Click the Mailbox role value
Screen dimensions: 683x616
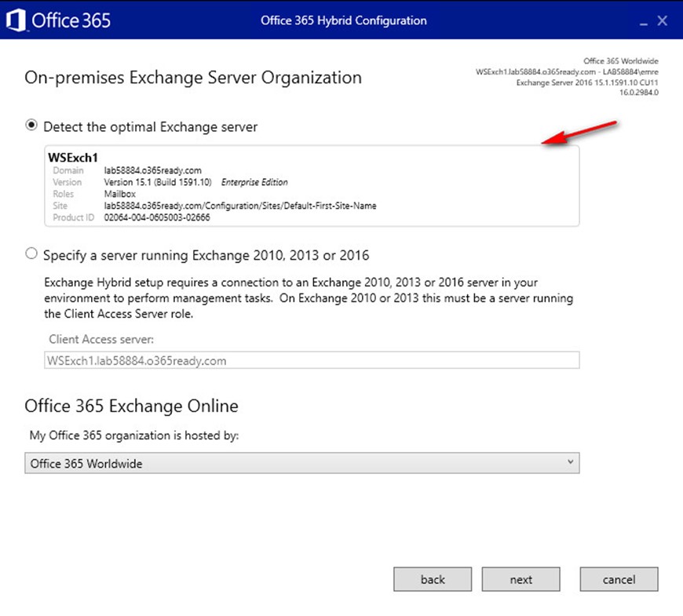[x=120, y=194]
